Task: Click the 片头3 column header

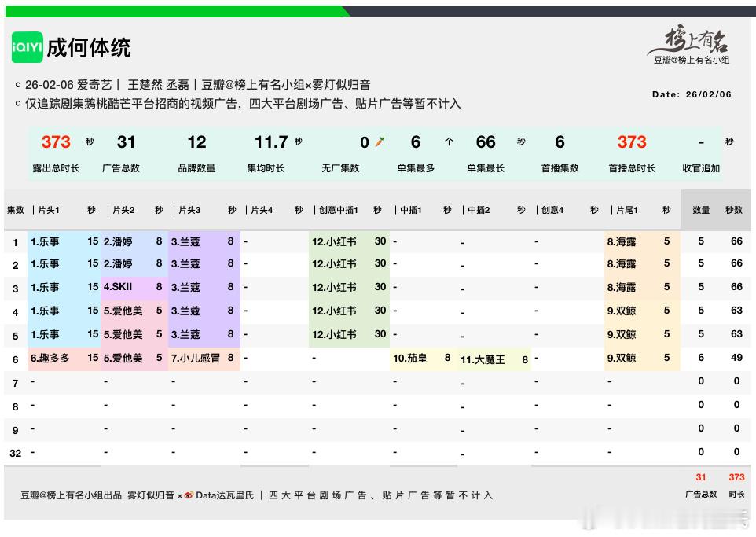Action: tap(189, 210)
